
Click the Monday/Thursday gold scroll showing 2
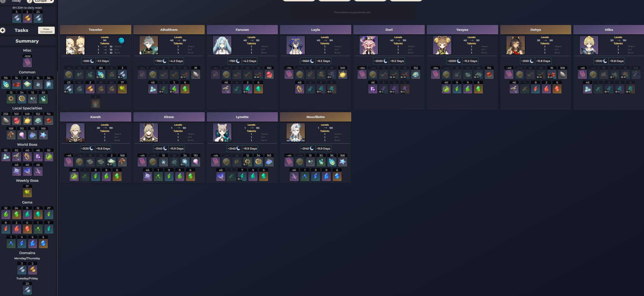click(x=33, y=268)
